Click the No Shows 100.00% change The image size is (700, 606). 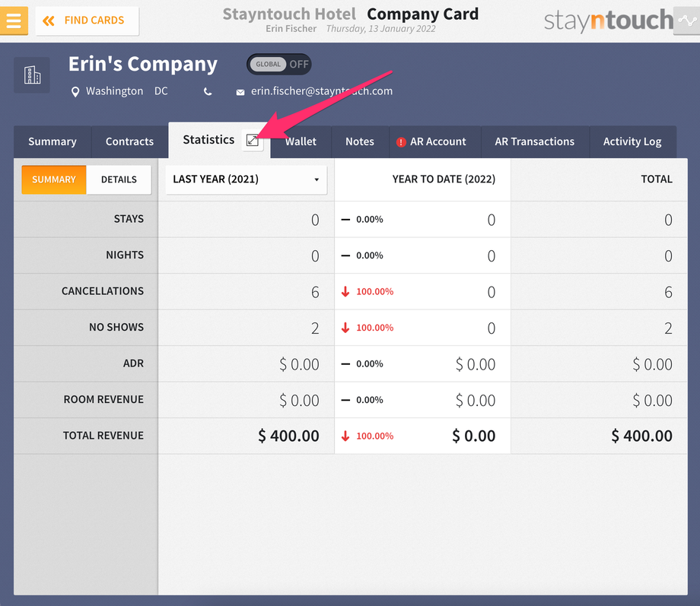click(x=374, y=328)
